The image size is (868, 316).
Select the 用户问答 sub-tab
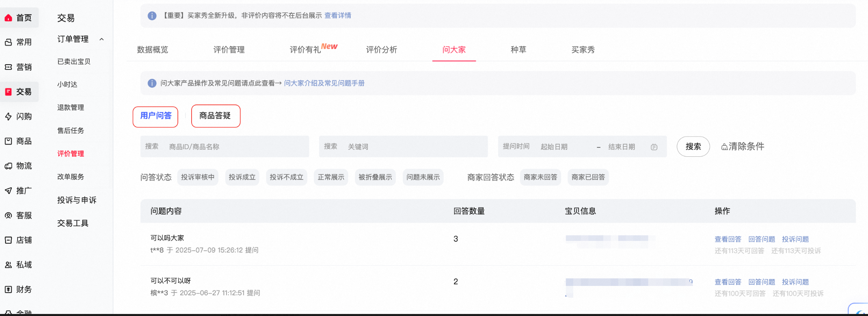click(x=155, y=116)
